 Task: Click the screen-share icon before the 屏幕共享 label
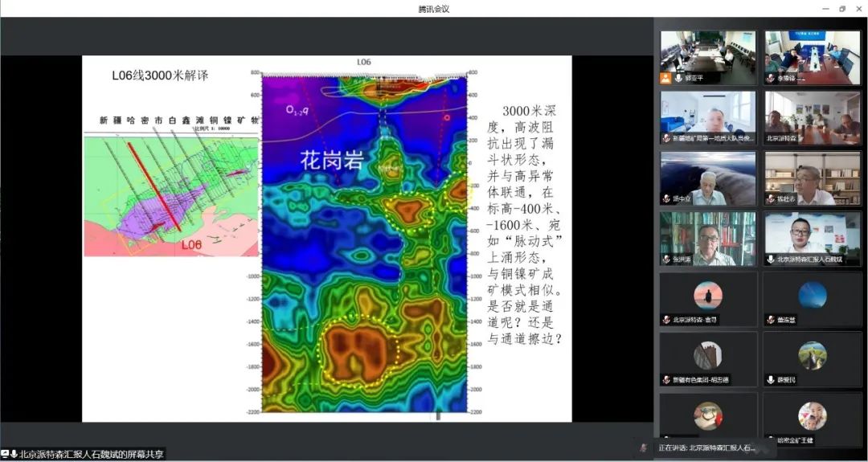[x=5, y=454]
